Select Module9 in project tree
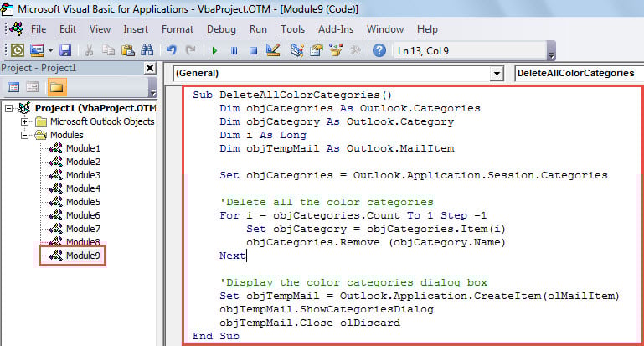 point(83,256)
